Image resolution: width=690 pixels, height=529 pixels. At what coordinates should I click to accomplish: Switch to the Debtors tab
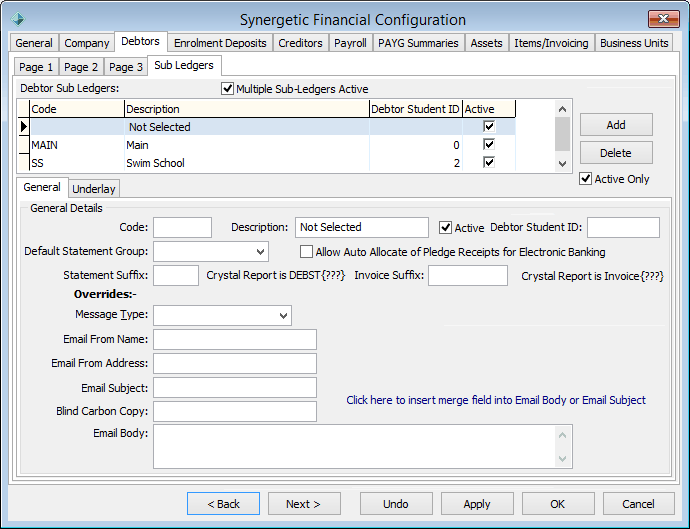(x=140, y=41)
